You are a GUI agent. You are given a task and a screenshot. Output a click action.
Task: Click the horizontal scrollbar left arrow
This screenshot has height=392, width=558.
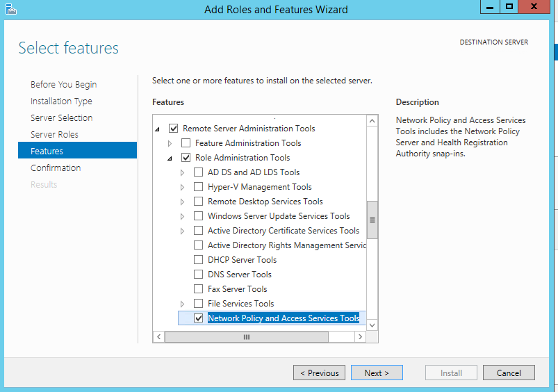tap(158, 336)
